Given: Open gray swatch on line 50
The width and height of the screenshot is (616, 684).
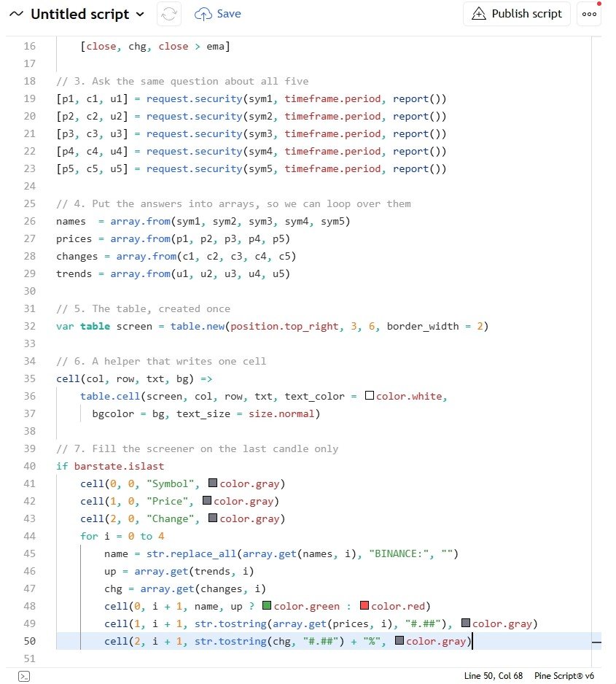Looking at the screenshot, I should coord(399,640).
